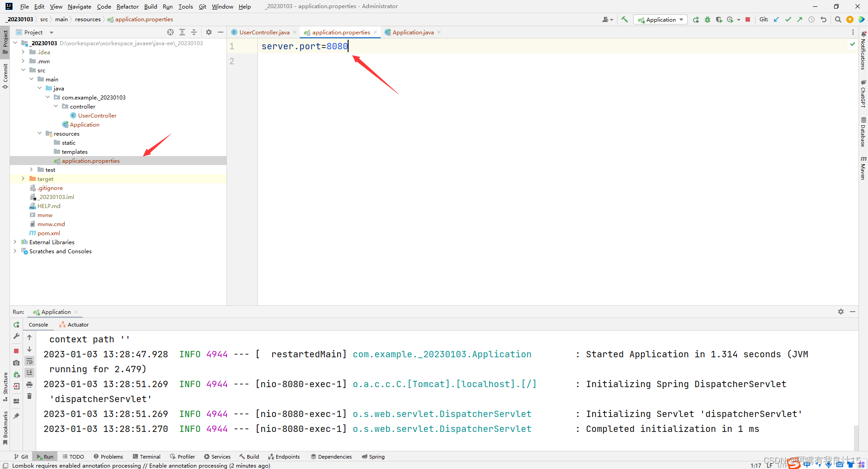Rerun the Application in the Run panel

click(x=17, y=324)
